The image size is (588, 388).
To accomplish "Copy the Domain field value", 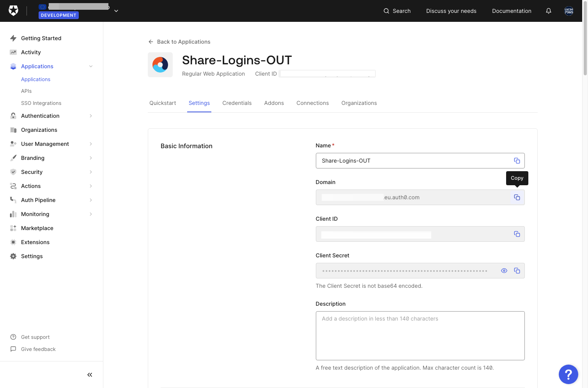I will 517,197.
